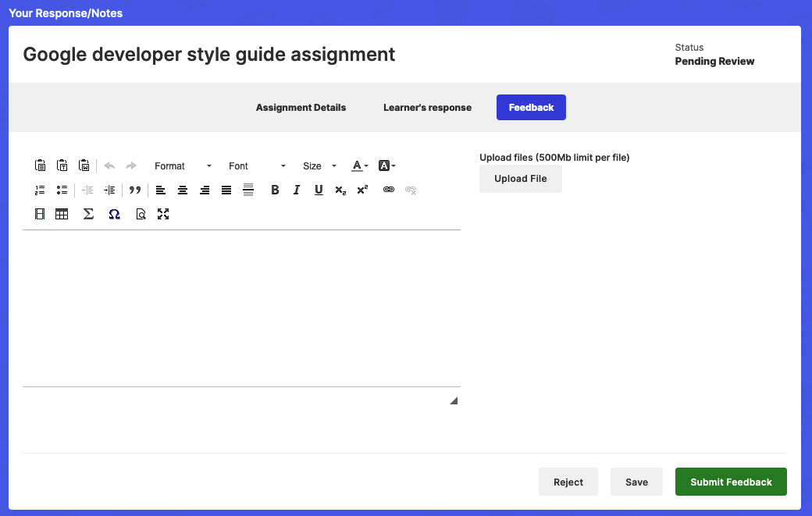Toggle bold formatting

point(275,190)
